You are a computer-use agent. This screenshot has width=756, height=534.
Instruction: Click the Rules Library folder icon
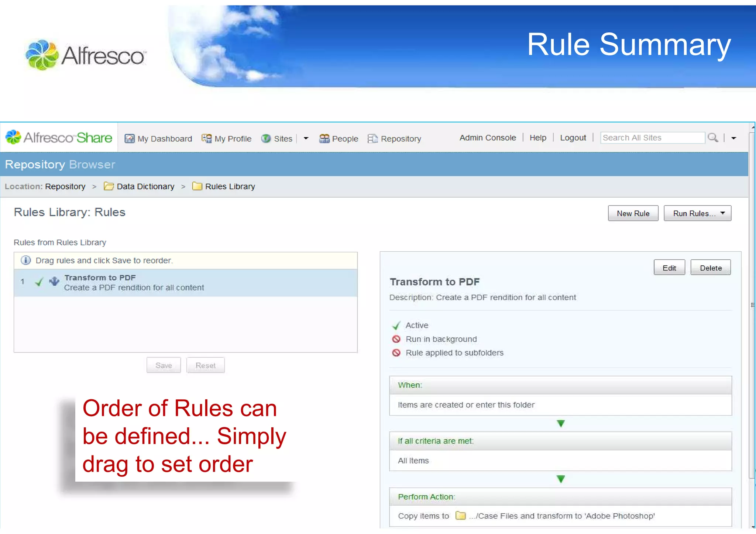click(197, 186)
